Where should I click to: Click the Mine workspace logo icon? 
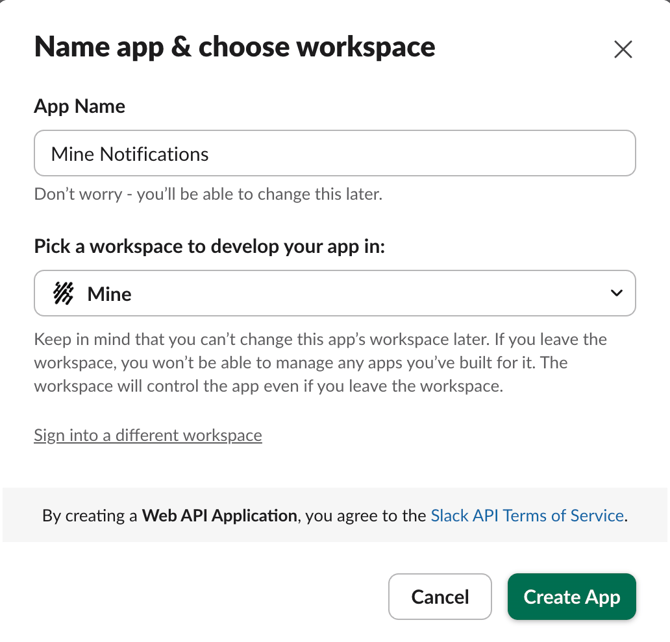[x=63, y=293]
